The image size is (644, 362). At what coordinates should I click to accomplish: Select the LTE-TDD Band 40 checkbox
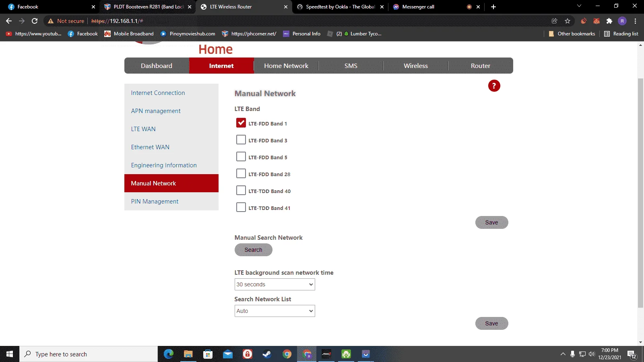click(x=241, y=190)
